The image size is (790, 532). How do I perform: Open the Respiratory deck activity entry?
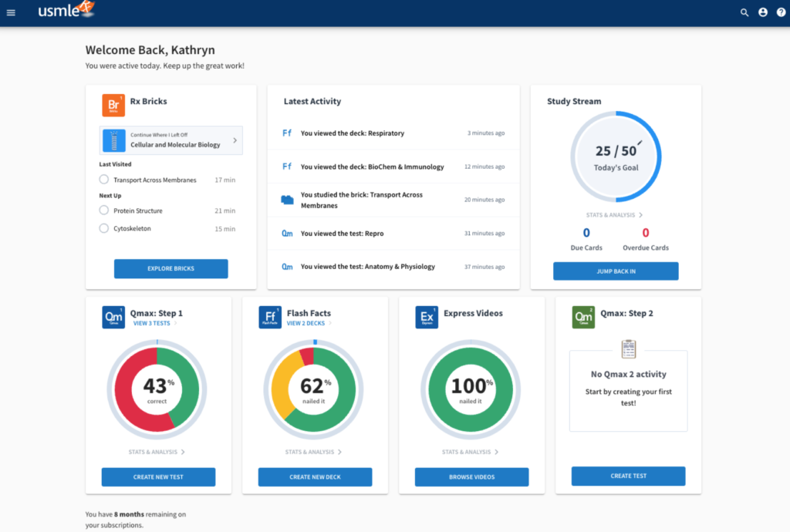coord(352,133)
